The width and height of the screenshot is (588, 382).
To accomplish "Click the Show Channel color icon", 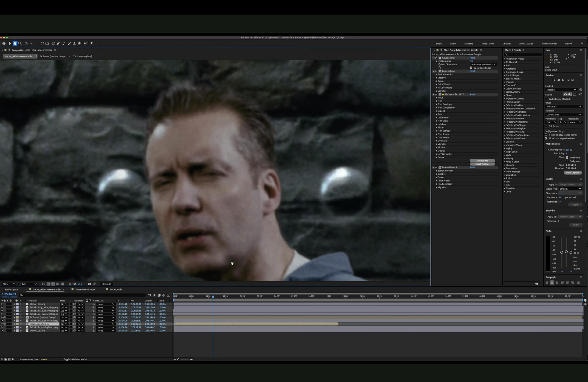I will (70, 284).
